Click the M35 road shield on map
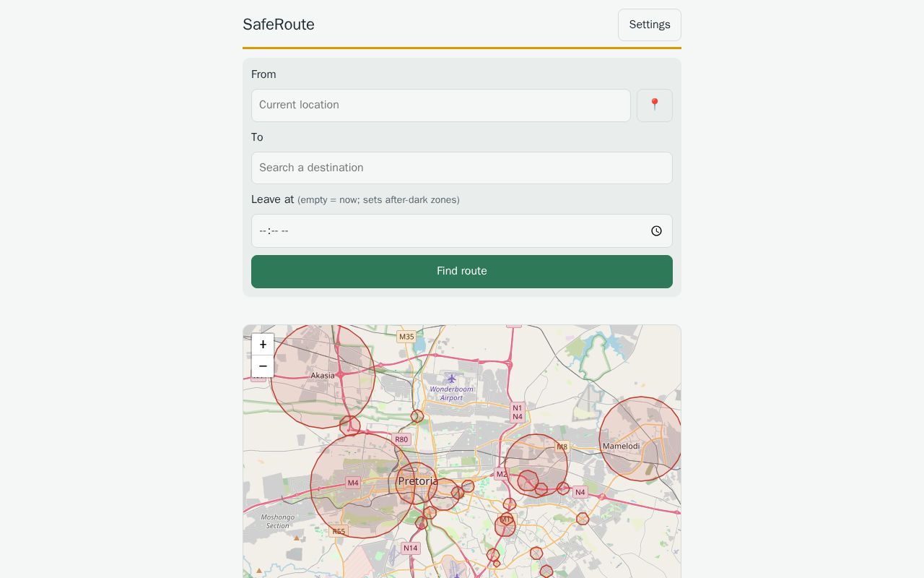This screenshot has height=578, width=924. pyautogui.click(x=406, y=337)
